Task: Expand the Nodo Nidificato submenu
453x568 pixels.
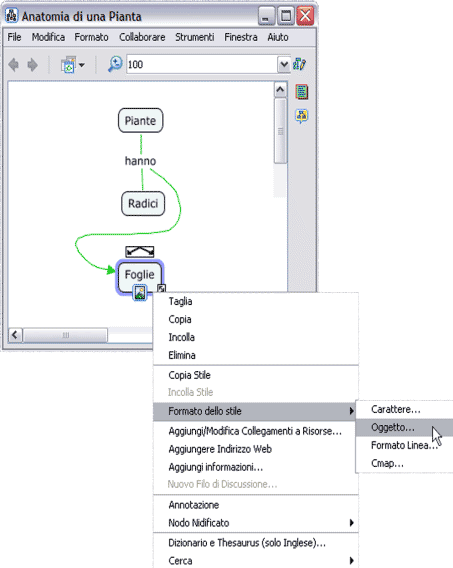Action: click(256, 523)
